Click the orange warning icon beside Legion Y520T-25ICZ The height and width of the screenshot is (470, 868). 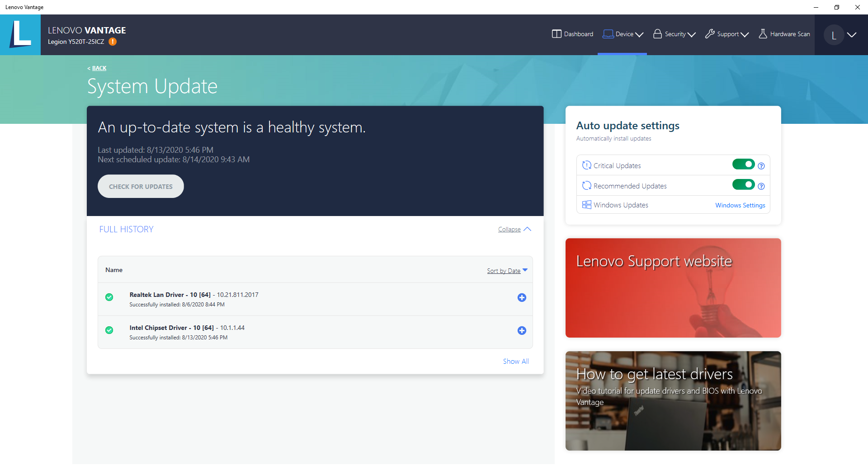click(x=113, y=42)
